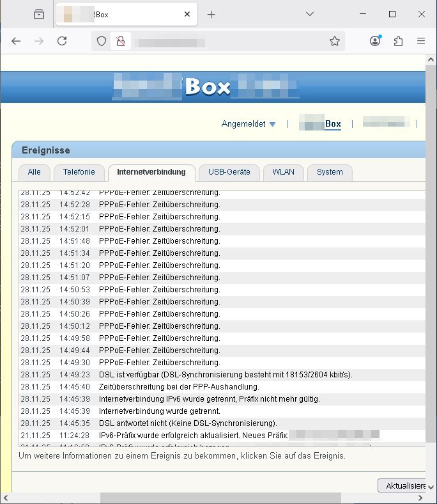Open new browser tab
Screen dimensions: 437x504
(x=211, y=15)
